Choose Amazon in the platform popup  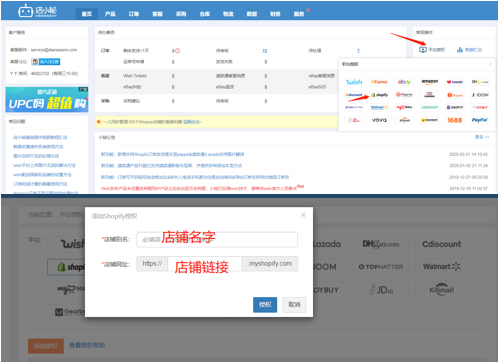[x=430, y=82]
